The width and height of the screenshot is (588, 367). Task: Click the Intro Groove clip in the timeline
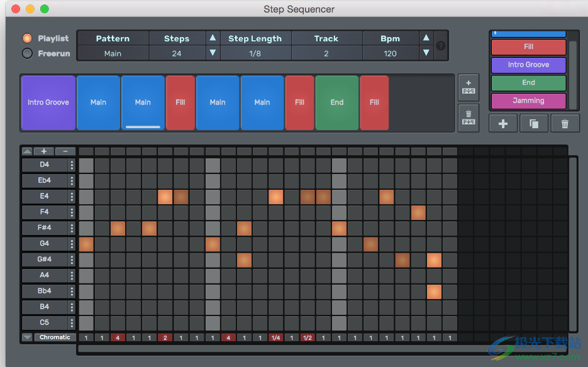[x=48, y=102]
